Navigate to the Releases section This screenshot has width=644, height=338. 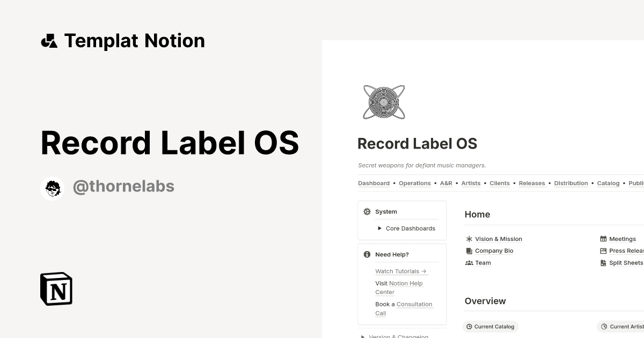click(532, 183)
